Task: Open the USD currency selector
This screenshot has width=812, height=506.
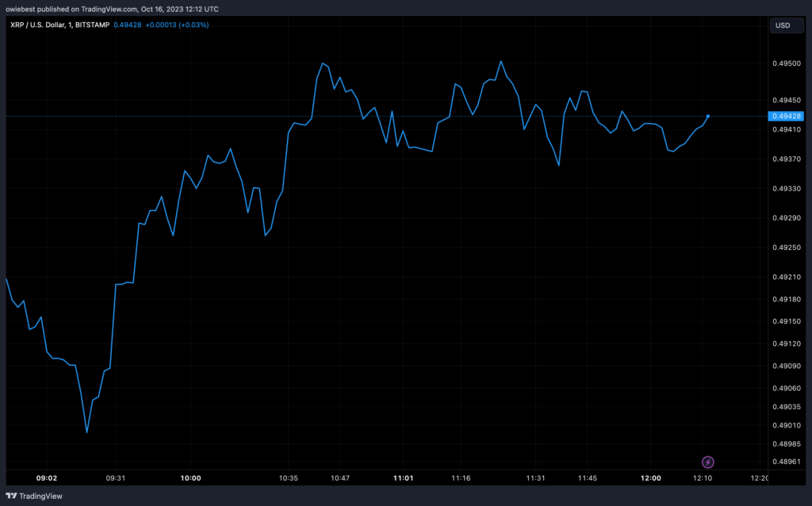Action: pos(786,25)
